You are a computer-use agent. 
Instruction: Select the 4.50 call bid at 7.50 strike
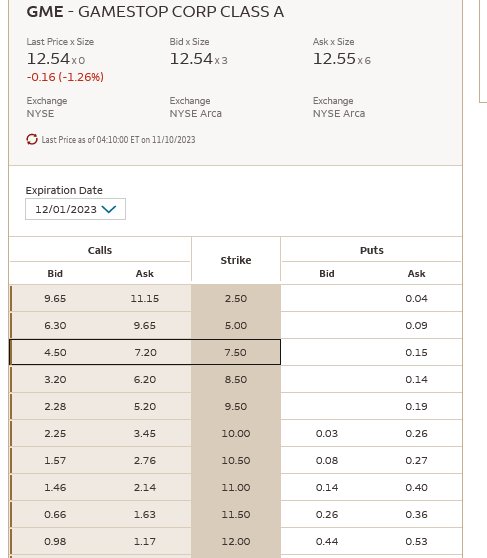(55, 353)
